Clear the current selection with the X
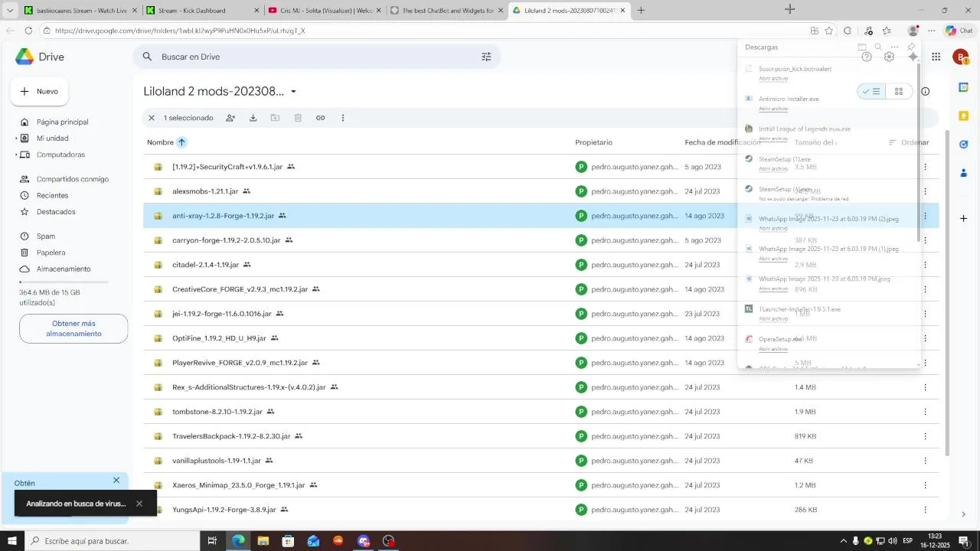This screenshot has width=980, height=551. pos(152,118)
